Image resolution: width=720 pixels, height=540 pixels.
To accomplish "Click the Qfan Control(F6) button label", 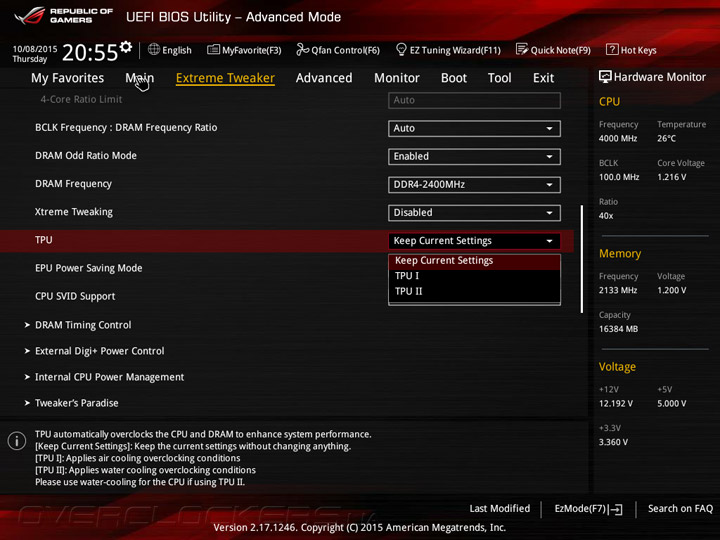I will tap(345, 51).
